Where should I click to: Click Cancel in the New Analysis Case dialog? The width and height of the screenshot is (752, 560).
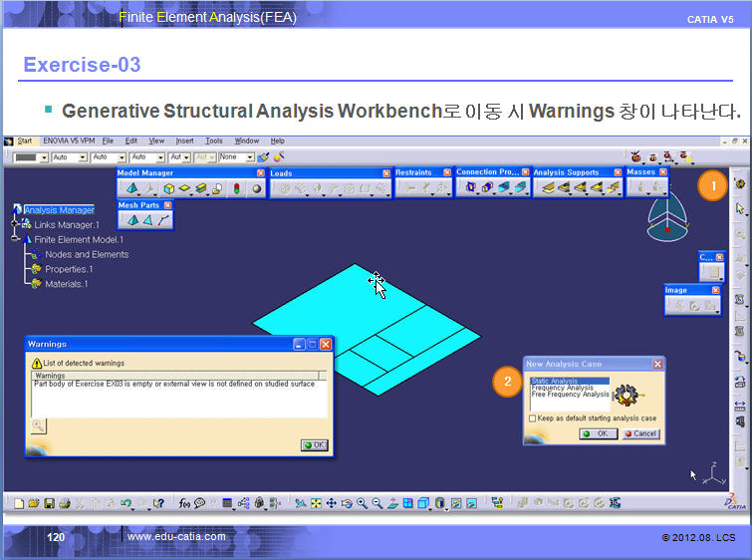coord(640,433)
